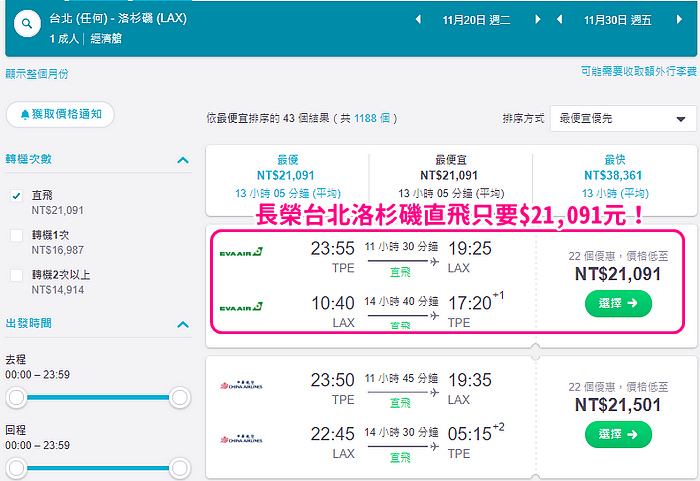Click 去程 slider left handle
The image size is (700, 481).
17,397
